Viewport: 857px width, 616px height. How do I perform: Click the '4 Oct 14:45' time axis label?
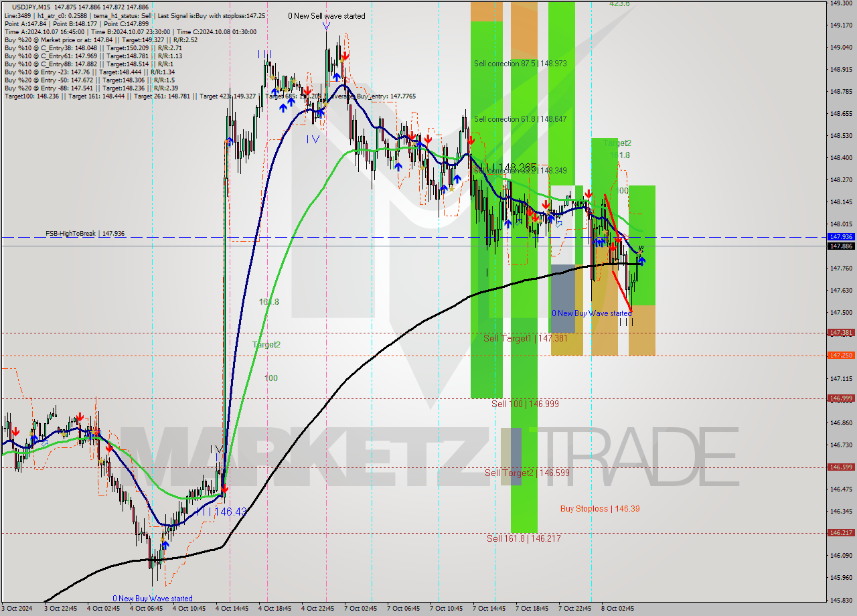(232, 609)
